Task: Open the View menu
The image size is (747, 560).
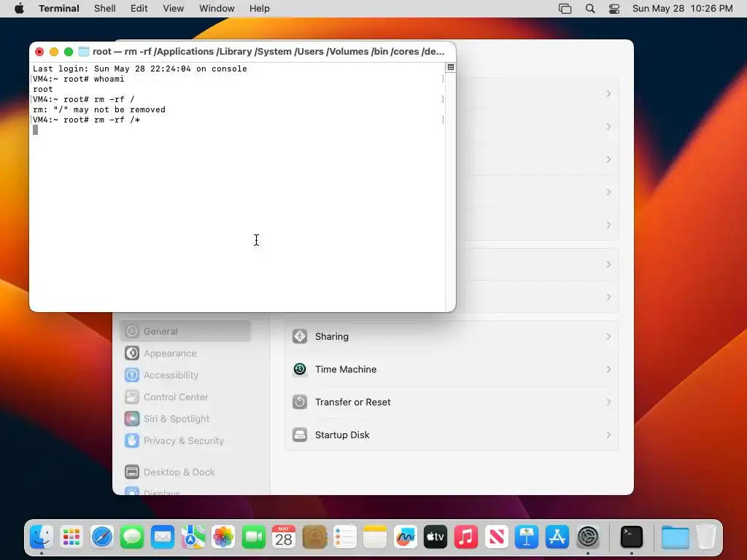Action: [174, 9]
